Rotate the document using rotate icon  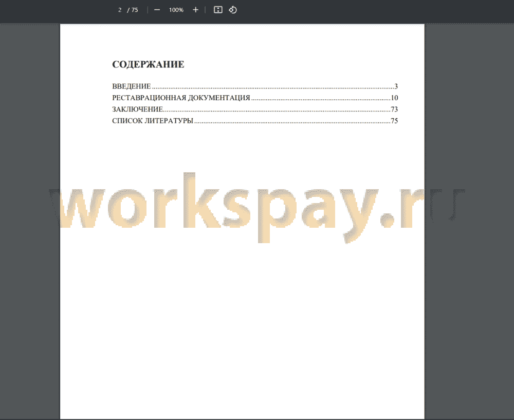(233, 10)
